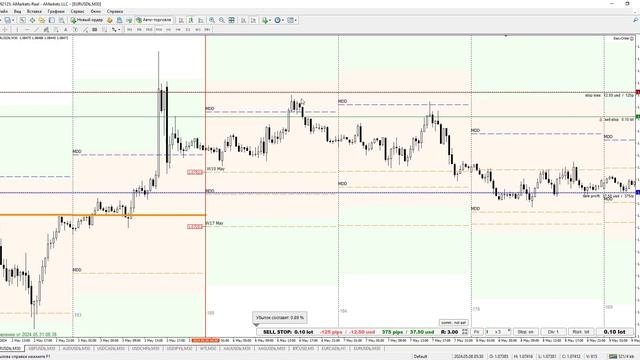Screen dimensions: 640x360
Task: Click the 0.10 lot size field
Action: 614,332
